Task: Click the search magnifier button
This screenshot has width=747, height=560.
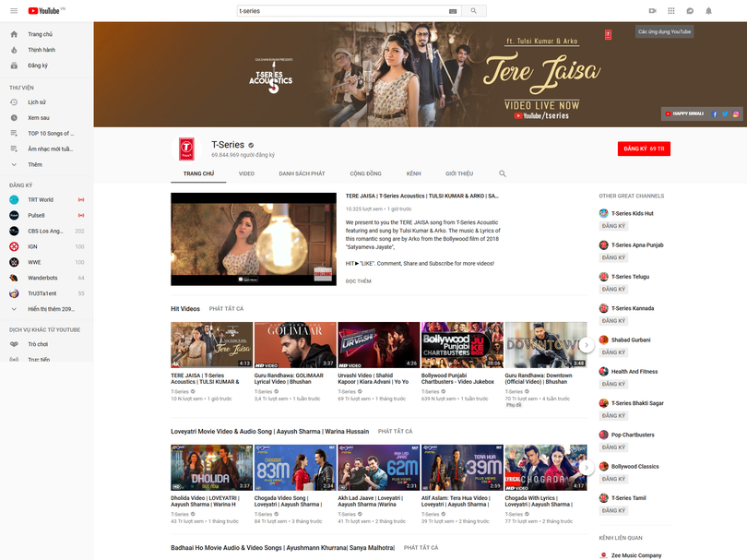Action: click(474, 10)
